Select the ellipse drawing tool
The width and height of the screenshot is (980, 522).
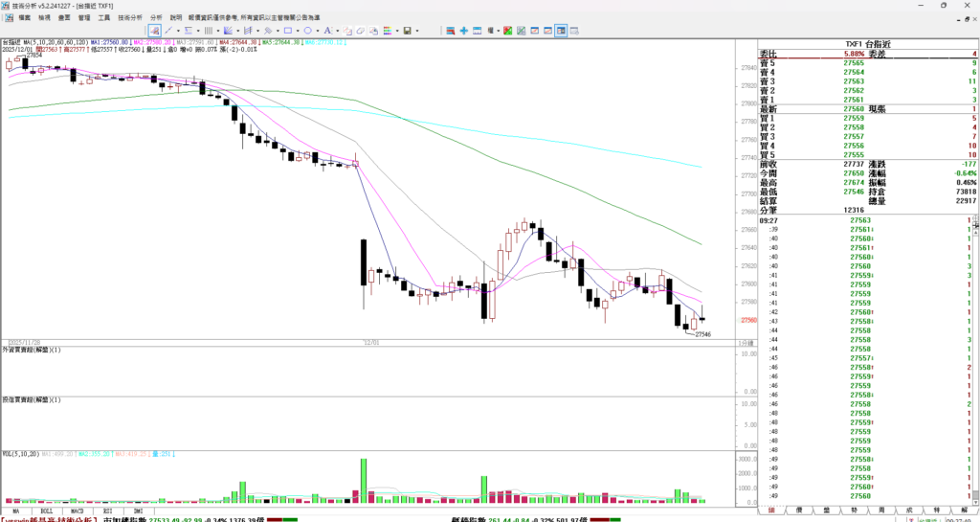pos(306,31)
